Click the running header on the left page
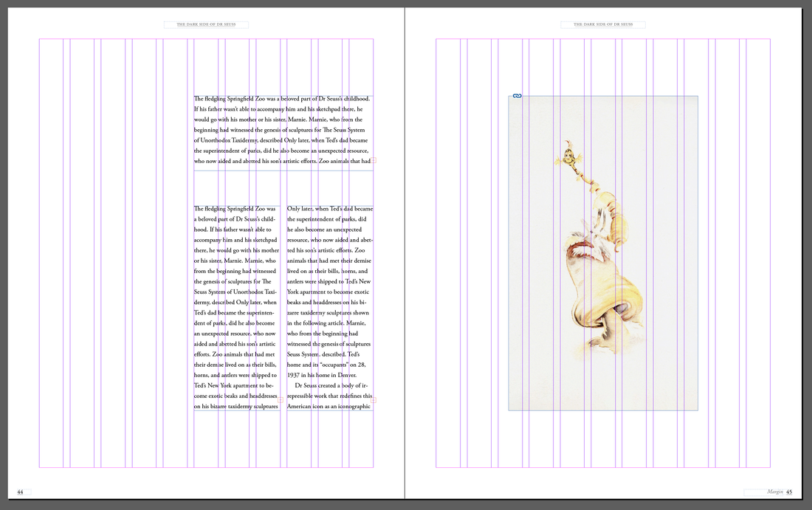The image size is (812, 510). click(x=206, y=24)
